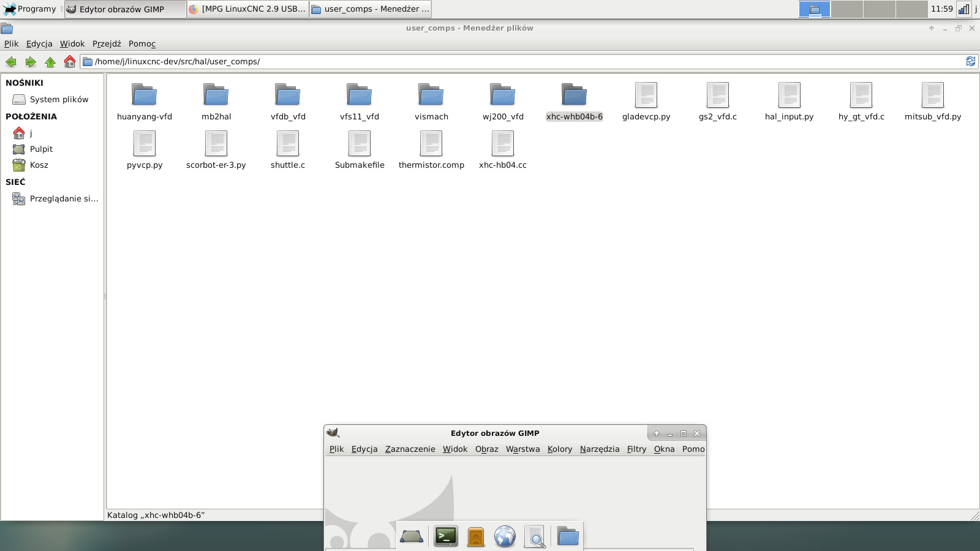The height and width of the screenshot is (551, 980).
Task: Click the forward arrow navigation icon
Action: 31,62
